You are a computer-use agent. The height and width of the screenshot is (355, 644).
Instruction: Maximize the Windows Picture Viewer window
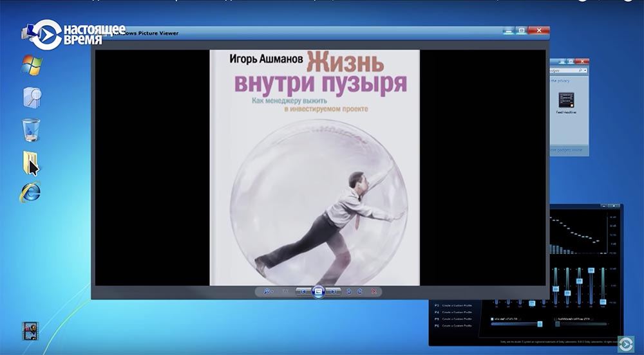522,31
